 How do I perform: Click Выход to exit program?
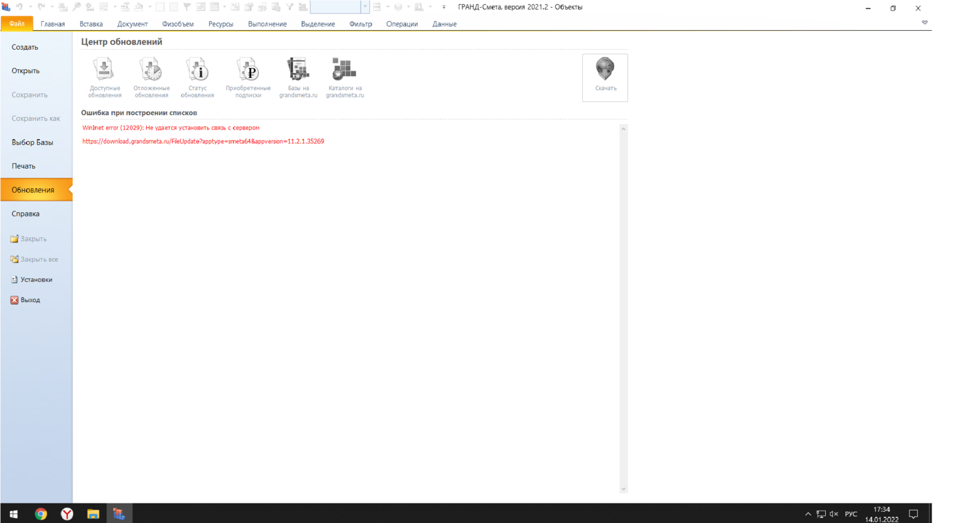(x=25, y=299)
